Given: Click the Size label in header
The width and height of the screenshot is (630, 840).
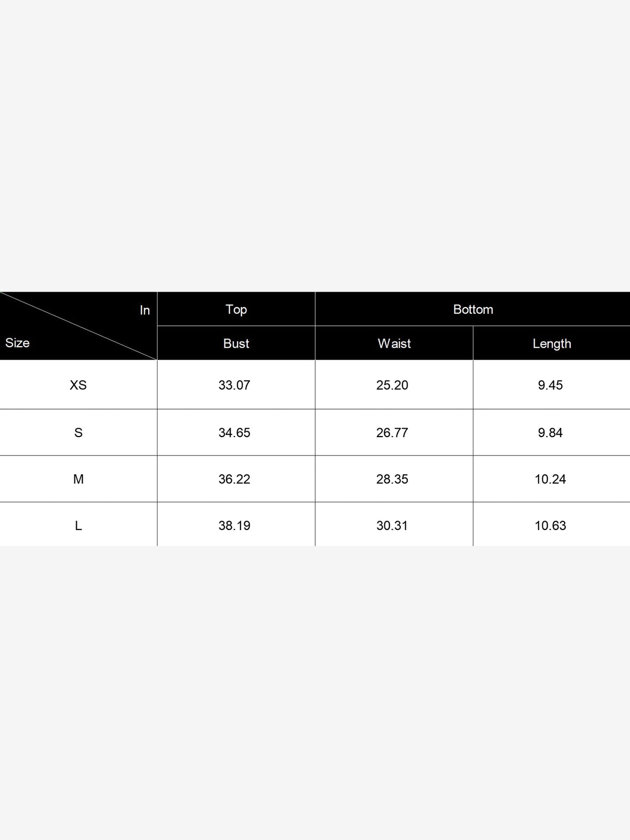Looking at the screenshot, I should (x=17, y=343).
